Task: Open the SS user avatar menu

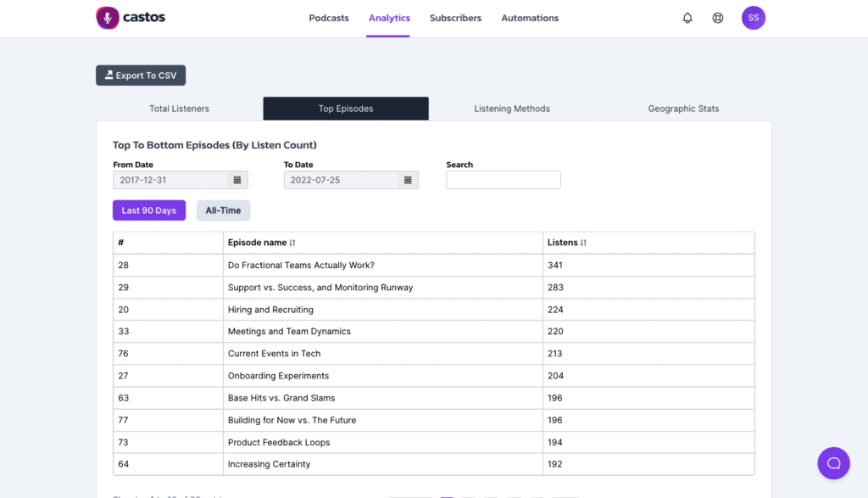Action: click(x=753, y=18)
